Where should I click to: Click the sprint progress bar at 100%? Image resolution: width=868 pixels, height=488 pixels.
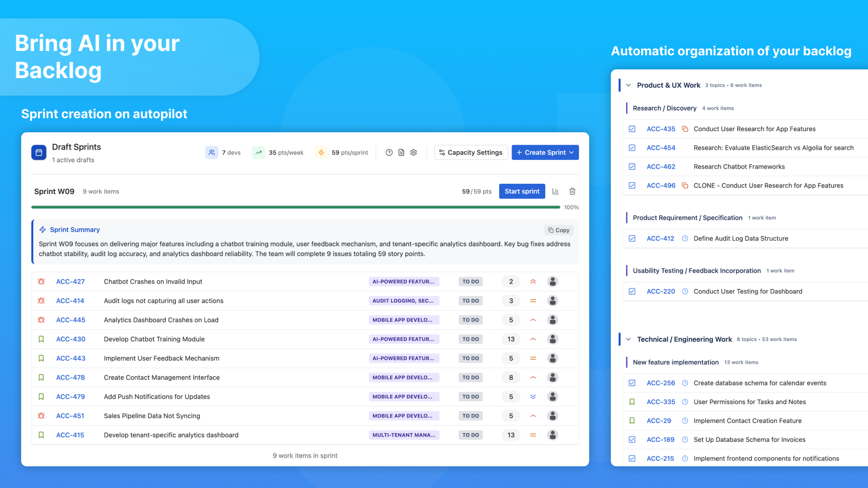295,207
